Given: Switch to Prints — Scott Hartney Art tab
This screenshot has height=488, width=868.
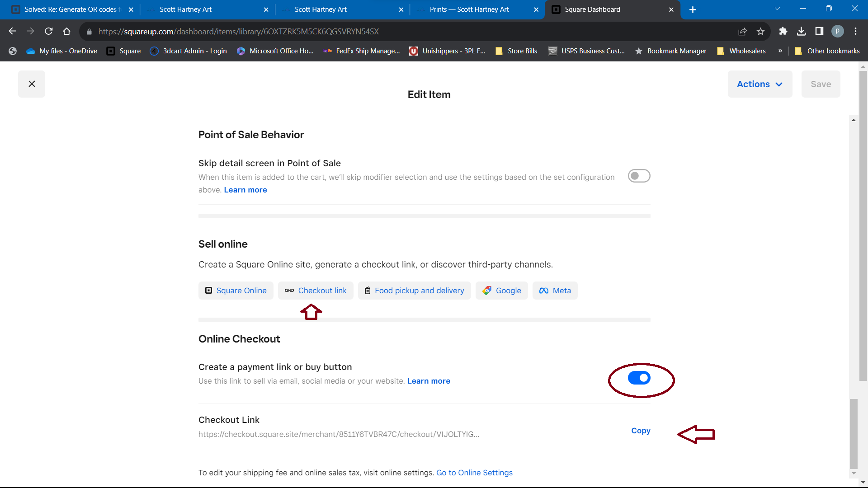Looking at the screenshot, I should pyautogui.click(x=469, y=9).
